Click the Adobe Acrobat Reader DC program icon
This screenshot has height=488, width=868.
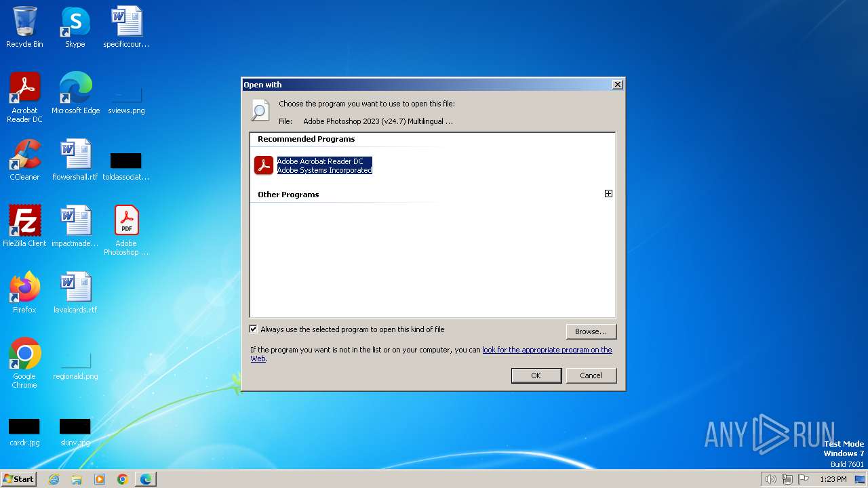click(263, 165)
